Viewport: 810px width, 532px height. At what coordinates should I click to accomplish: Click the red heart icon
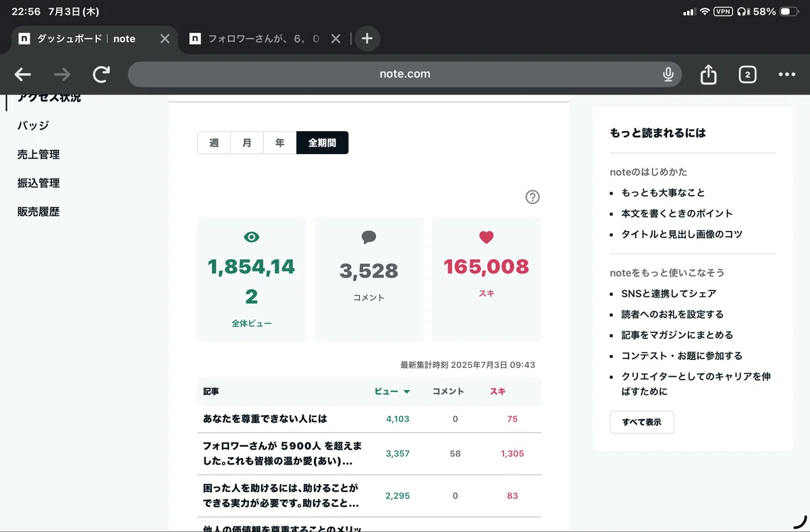(x=486, y=237)
